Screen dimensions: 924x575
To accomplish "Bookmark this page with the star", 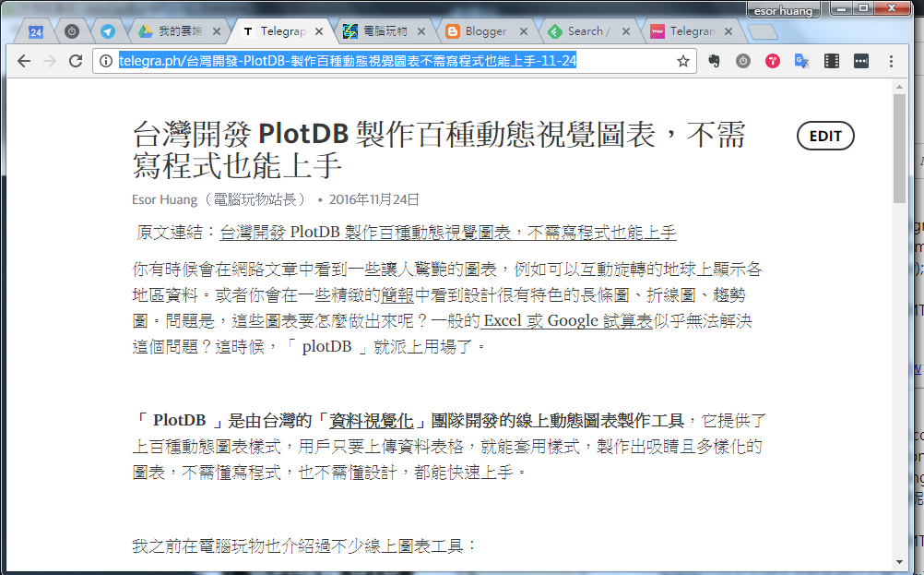I will (x=683, y=61).
